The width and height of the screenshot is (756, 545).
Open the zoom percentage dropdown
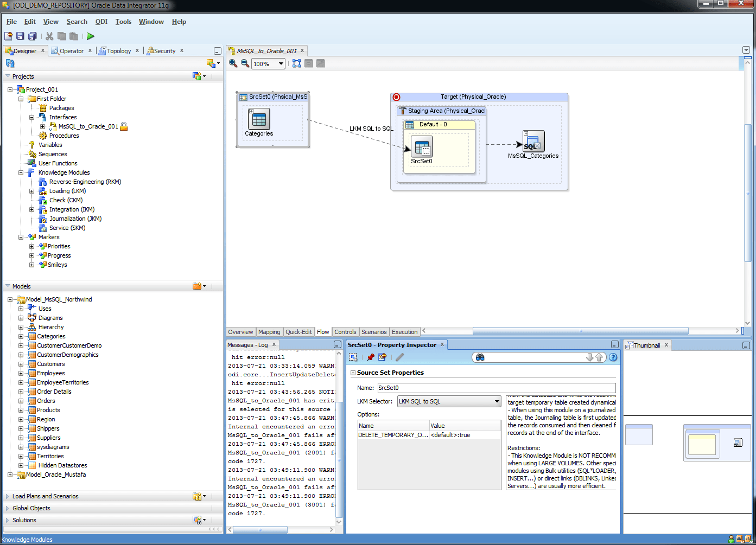pyautogui.click(x=280, y=63)
